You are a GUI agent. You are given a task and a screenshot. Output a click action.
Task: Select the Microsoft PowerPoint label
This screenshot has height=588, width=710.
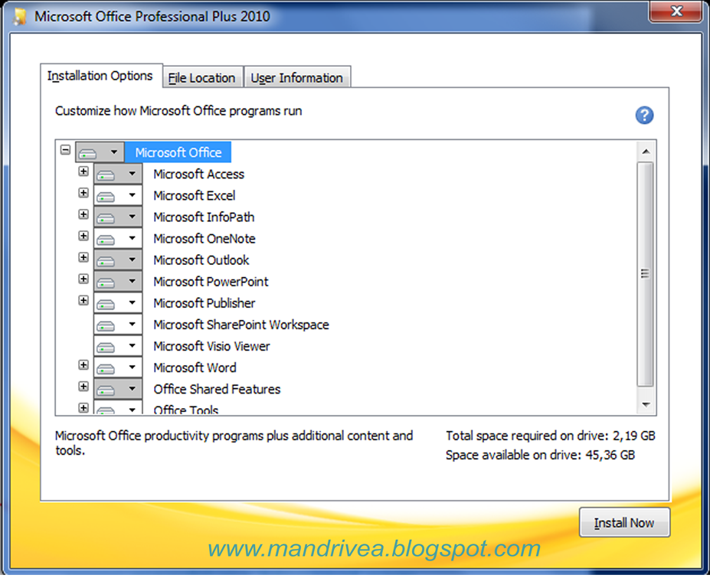tap(211, 282)
